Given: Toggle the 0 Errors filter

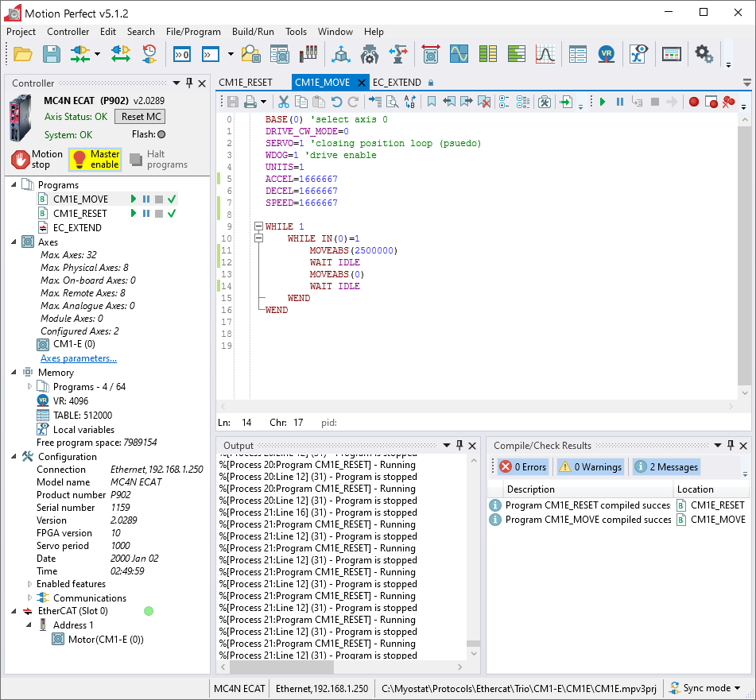Looking at the screenshot, I should pos(522,467).
